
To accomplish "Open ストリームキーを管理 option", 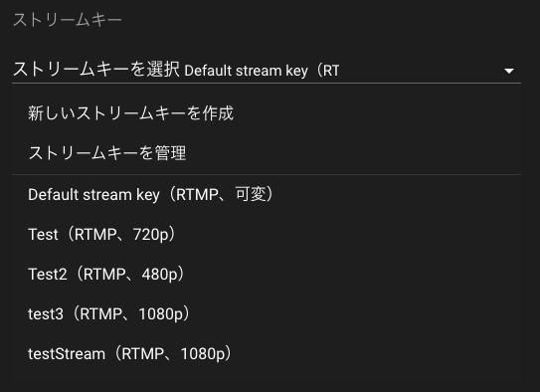I will [x=267, y=153].
